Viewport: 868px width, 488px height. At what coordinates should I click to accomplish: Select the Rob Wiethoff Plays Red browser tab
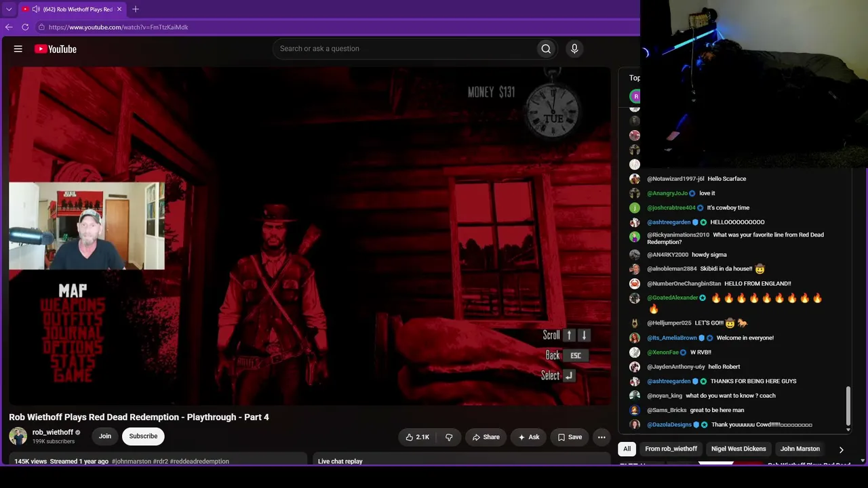(72, 9)
